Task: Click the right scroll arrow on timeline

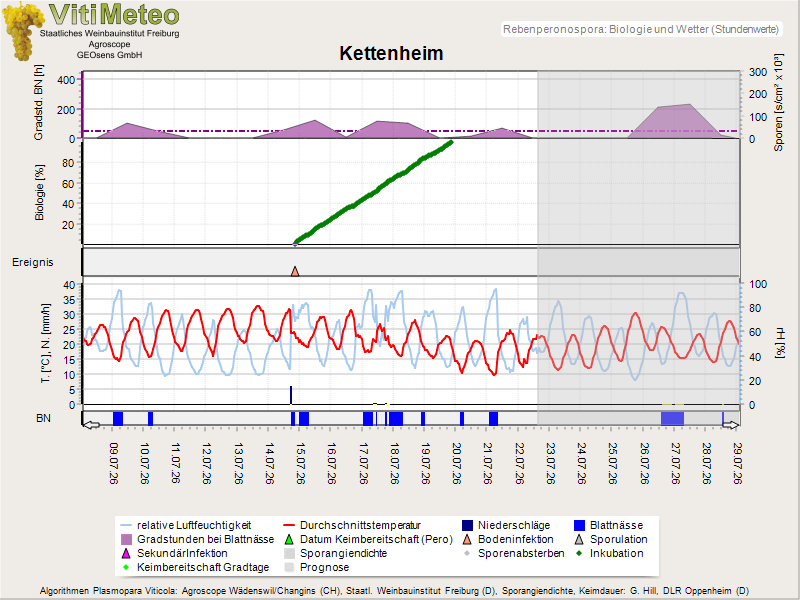Action: pyautogui.click(x=730, y=425)
